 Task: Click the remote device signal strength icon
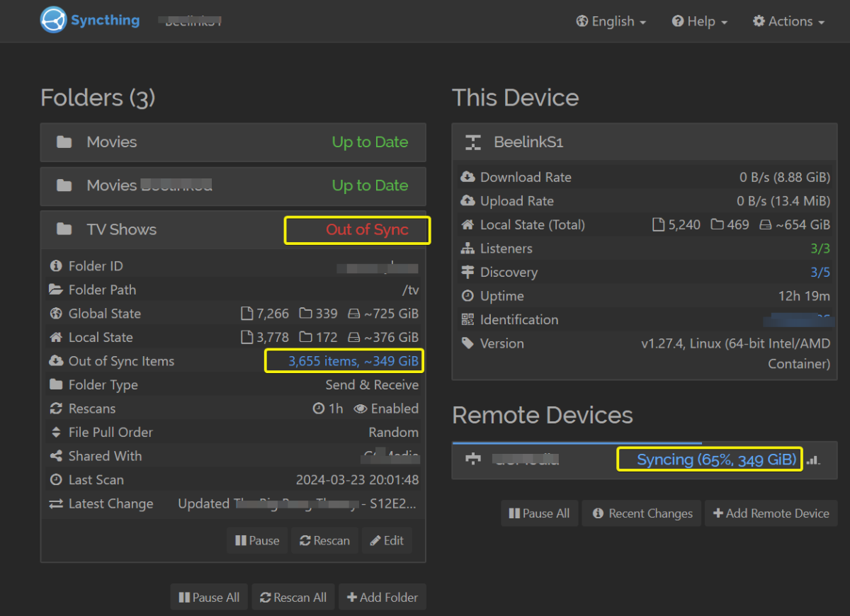tap(813, 460)
